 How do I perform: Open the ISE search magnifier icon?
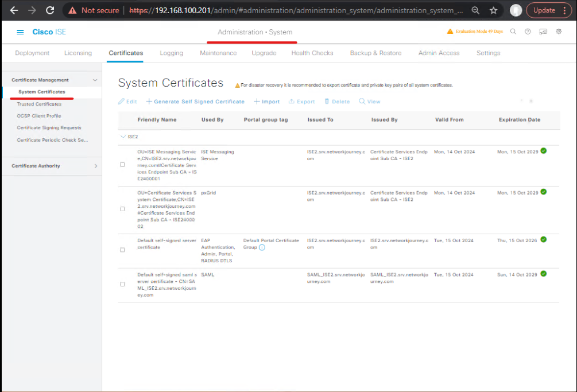[x=513, y=32]
